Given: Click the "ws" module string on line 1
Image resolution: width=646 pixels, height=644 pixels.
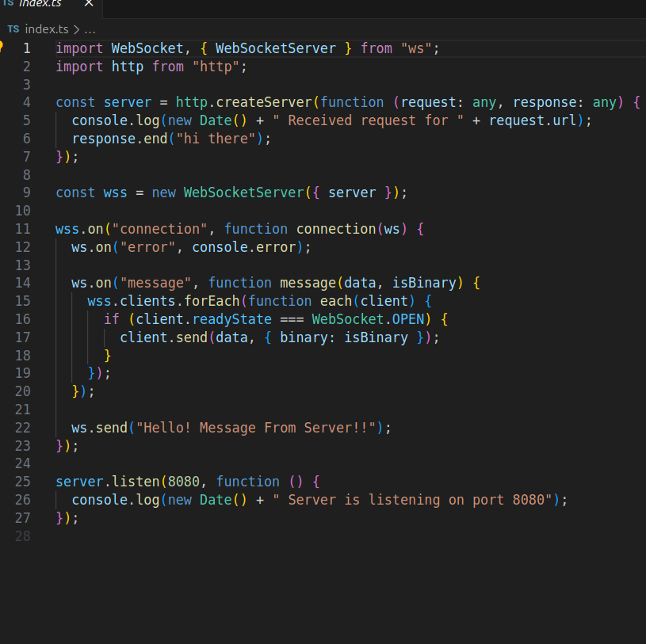Looking at the screenshot, I should (416, 48).
